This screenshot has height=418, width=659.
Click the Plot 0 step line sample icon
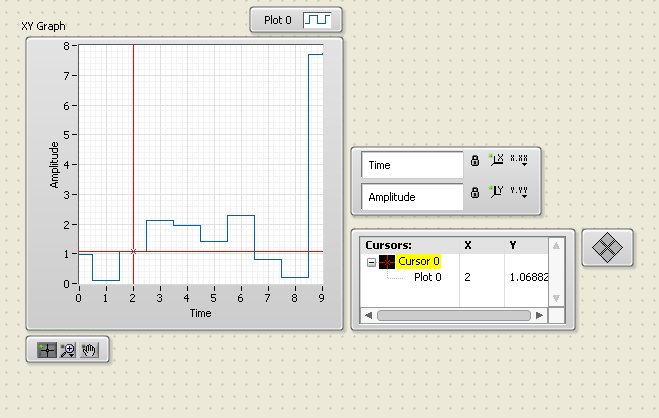pos(317,20)
